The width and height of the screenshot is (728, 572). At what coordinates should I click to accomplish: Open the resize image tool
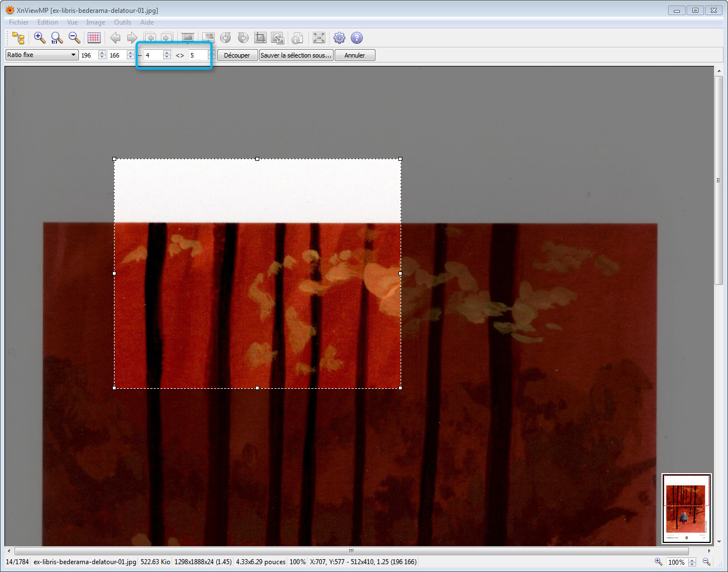pos(277,38)
